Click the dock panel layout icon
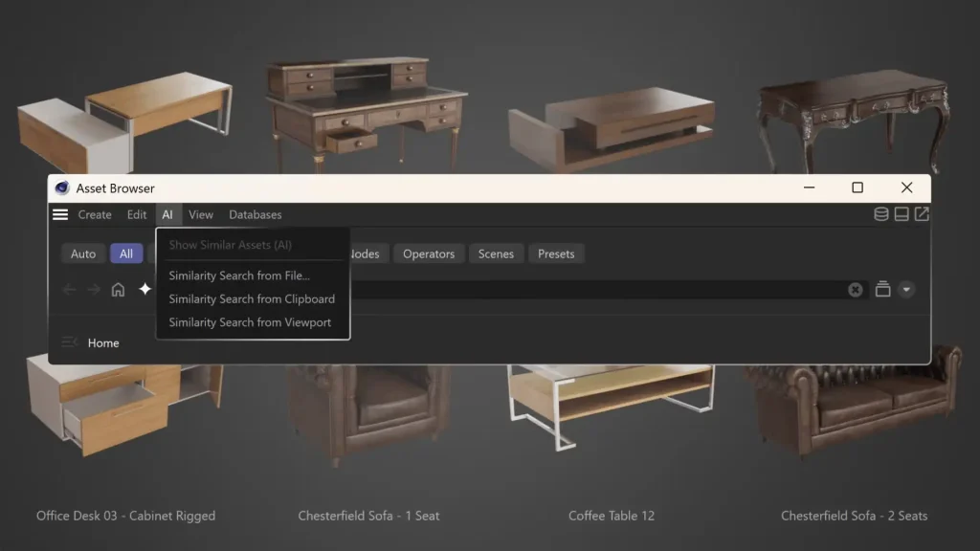The width and height of the screenshot is (980, 551). [x=902, y=214]
